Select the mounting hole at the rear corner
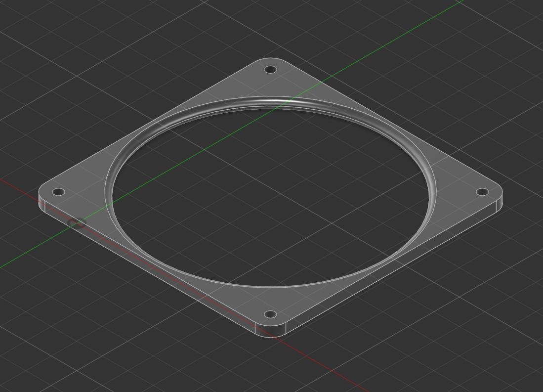The height and width of the screenshot is (392, 543). pos(270,70)
